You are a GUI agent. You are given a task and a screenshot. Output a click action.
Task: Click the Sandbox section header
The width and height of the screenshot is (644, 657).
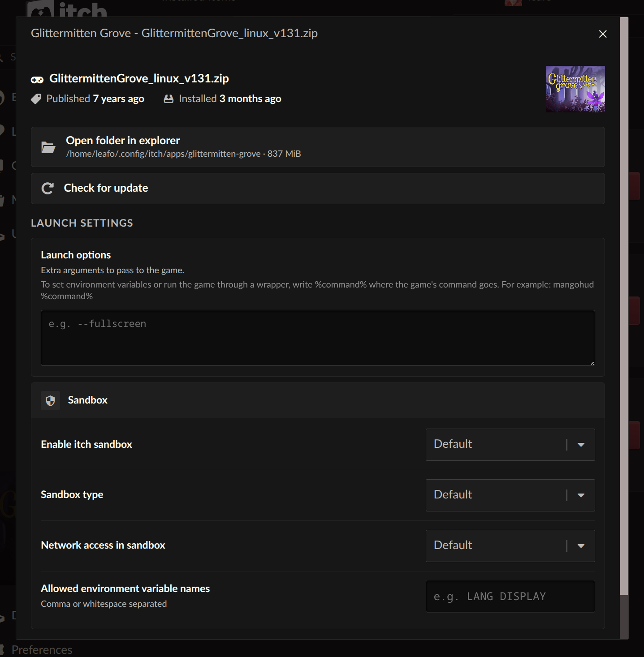click(x=318, y=400)
